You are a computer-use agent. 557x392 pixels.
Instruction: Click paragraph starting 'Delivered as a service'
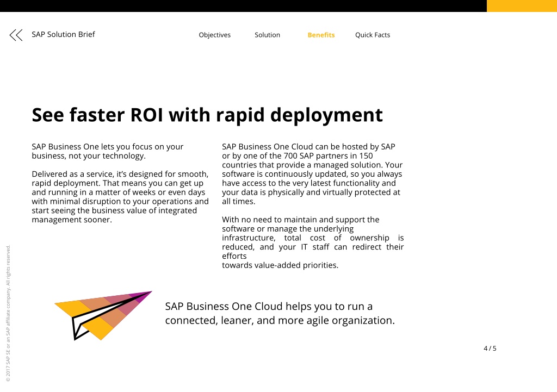120,197
